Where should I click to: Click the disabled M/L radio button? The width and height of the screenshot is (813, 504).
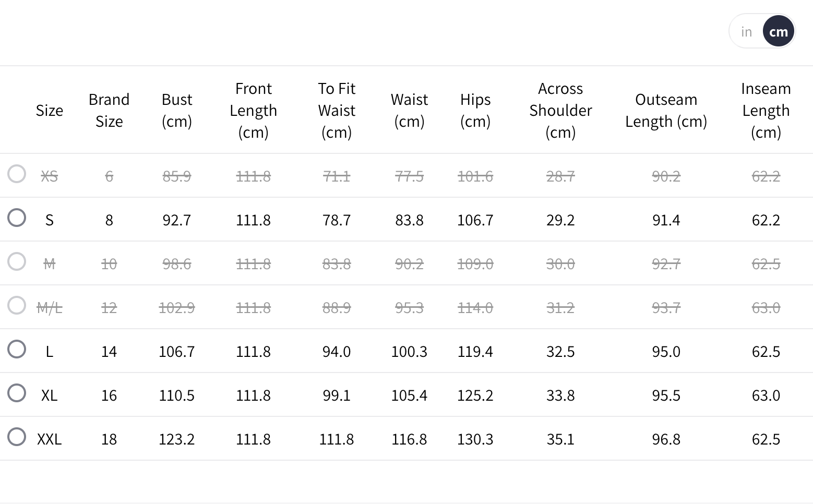tap(17, 306)
